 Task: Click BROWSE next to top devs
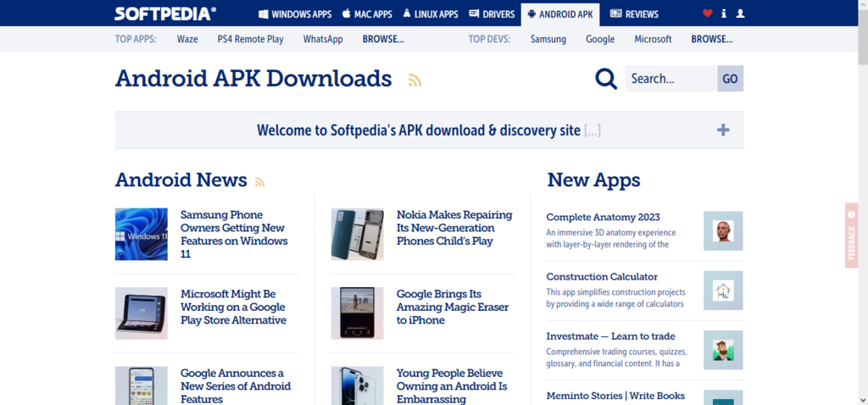point(712,39)
